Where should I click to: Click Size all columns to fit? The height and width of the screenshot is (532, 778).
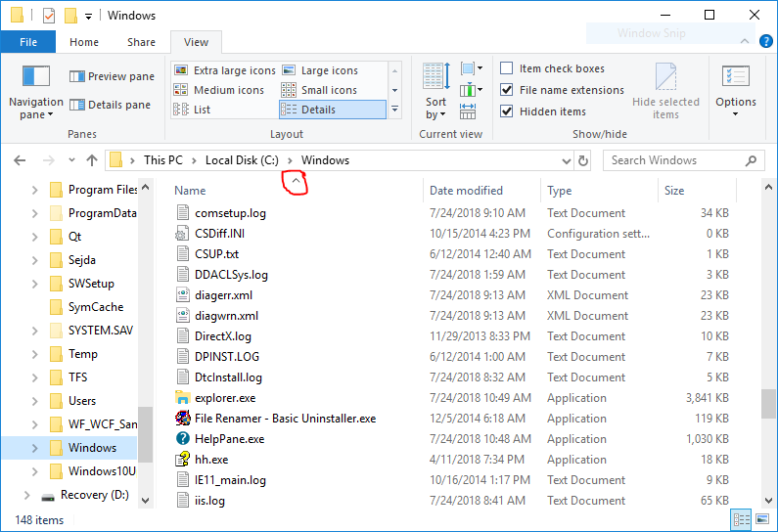coord(468,111)
